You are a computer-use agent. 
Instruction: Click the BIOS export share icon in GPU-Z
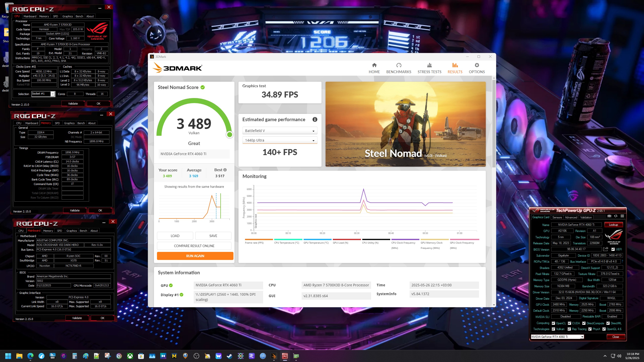point(606,249)
